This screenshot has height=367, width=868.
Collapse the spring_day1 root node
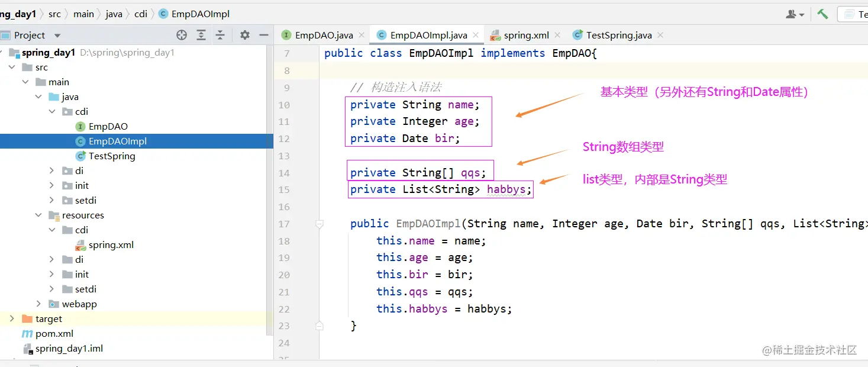coord(2,53)
